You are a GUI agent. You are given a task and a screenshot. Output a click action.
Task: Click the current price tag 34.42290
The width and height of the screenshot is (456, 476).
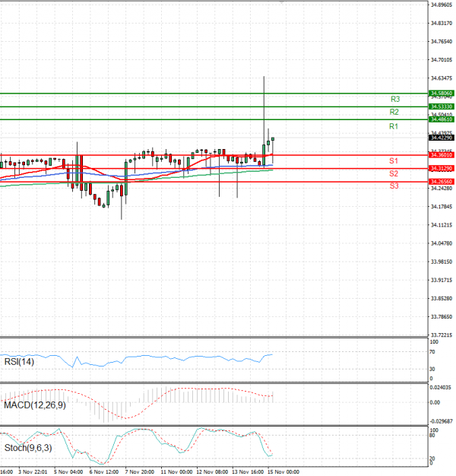click(442, 138)
